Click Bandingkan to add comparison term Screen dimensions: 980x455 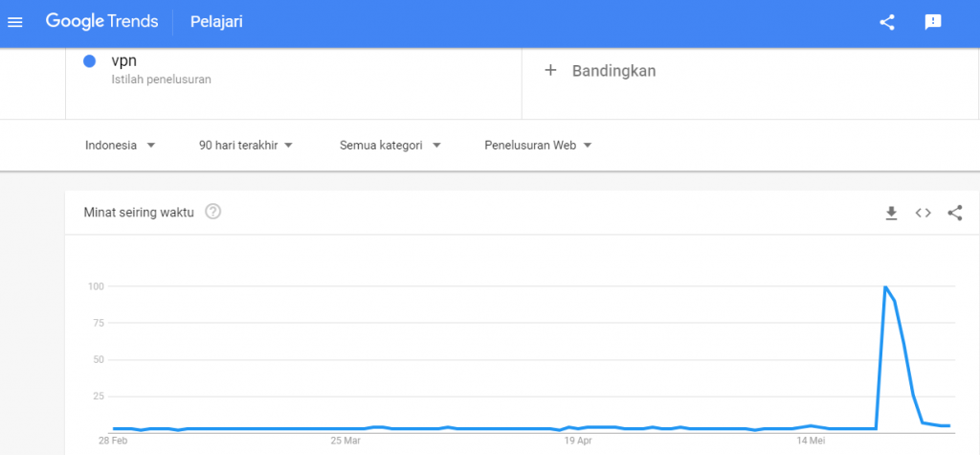613,71
